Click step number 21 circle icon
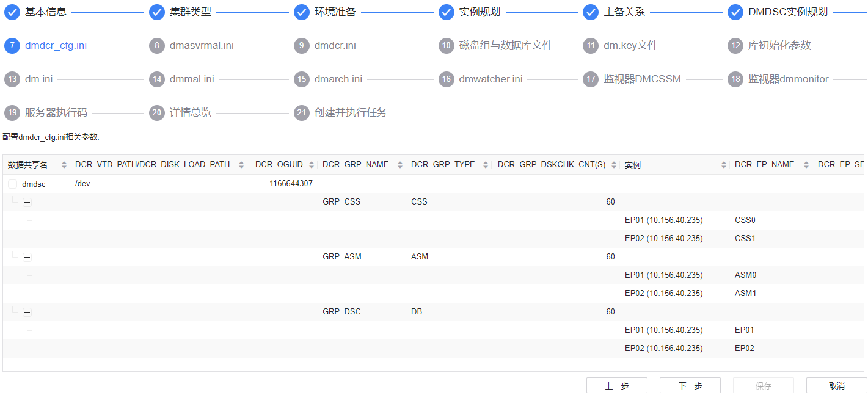Screen dimensions: 868x395 (302, 113)
